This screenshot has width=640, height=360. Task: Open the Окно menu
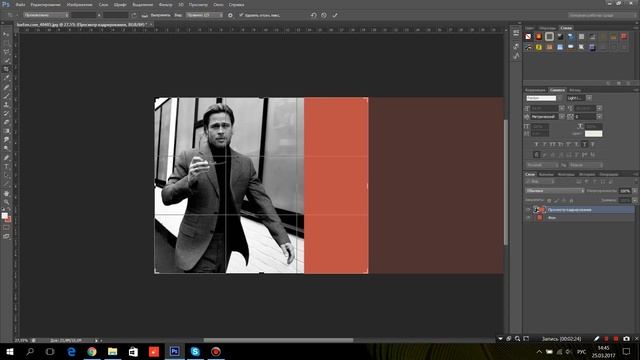218,4
